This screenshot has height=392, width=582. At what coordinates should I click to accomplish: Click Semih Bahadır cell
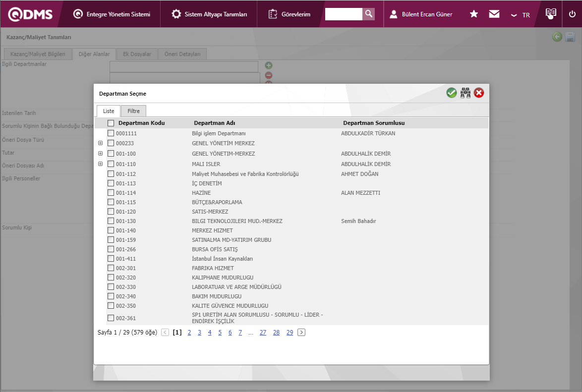click(358, 221)
